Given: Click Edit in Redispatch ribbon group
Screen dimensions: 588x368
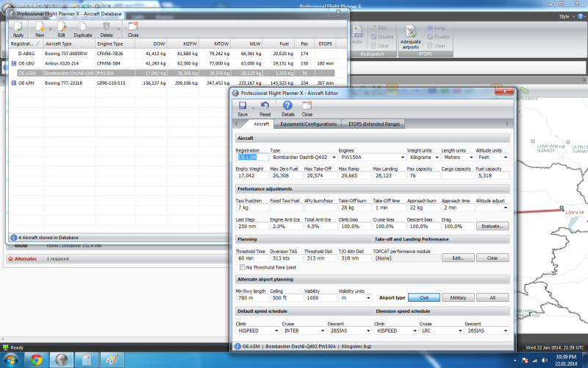Looking at the screenshot, I should pos(379,28).
